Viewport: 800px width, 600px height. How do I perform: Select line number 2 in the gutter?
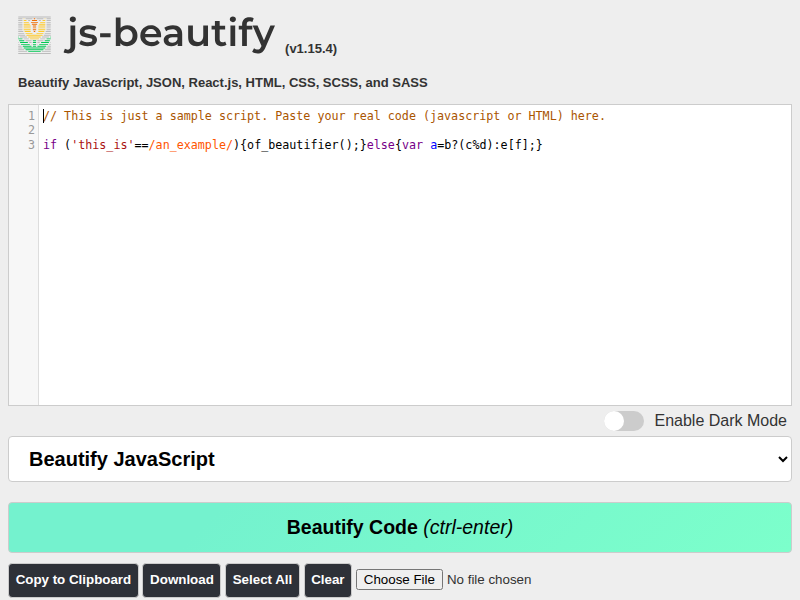31,130
